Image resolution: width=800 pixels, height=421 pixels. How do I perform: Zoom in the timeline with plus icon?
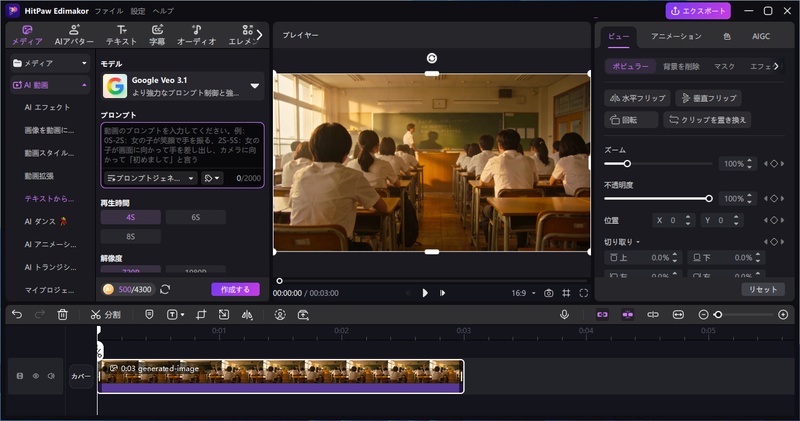[x=783, y=315]
